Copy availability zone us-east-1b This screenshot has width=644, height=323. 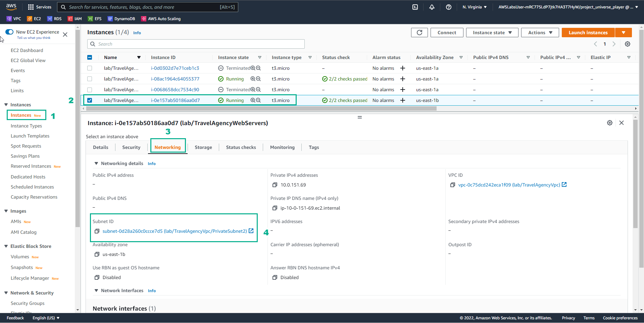point(97,254)
